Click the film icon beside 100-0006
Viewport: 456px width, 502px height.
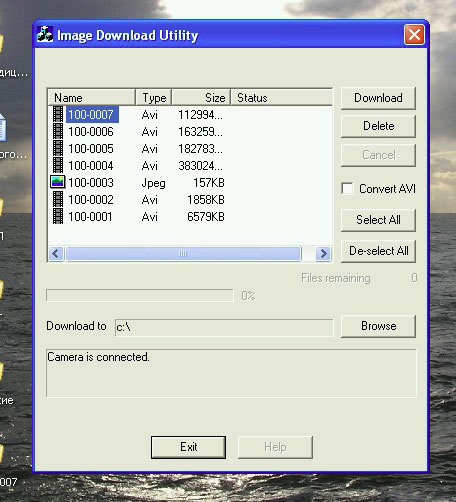click(58, 131)
